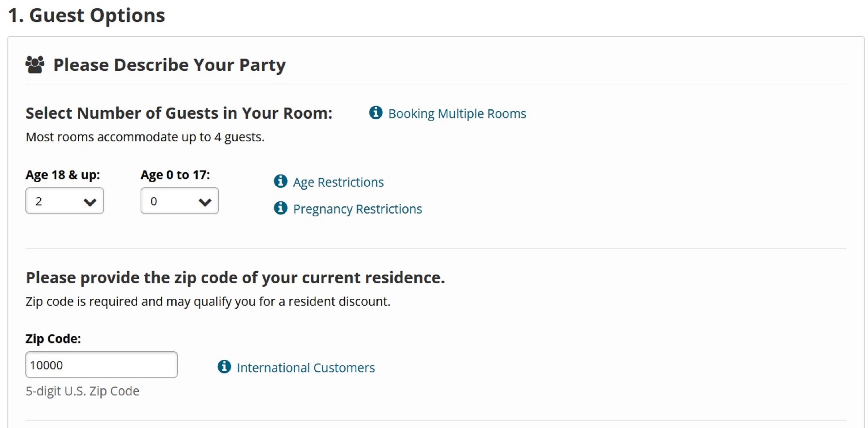The image size is (868, 428).
Task: Open the Booking Multiple Rooms link
Action: coord(457,114)
